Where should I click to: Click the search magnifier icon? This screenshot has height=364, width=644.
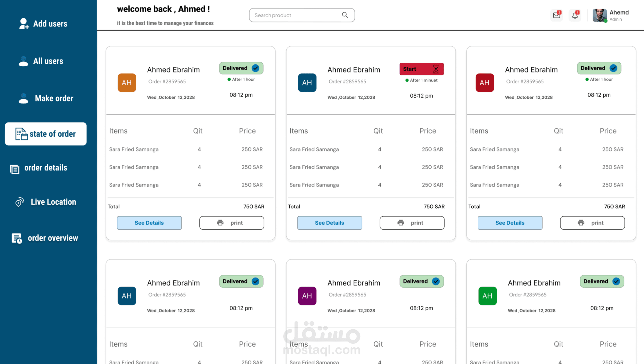345,15
